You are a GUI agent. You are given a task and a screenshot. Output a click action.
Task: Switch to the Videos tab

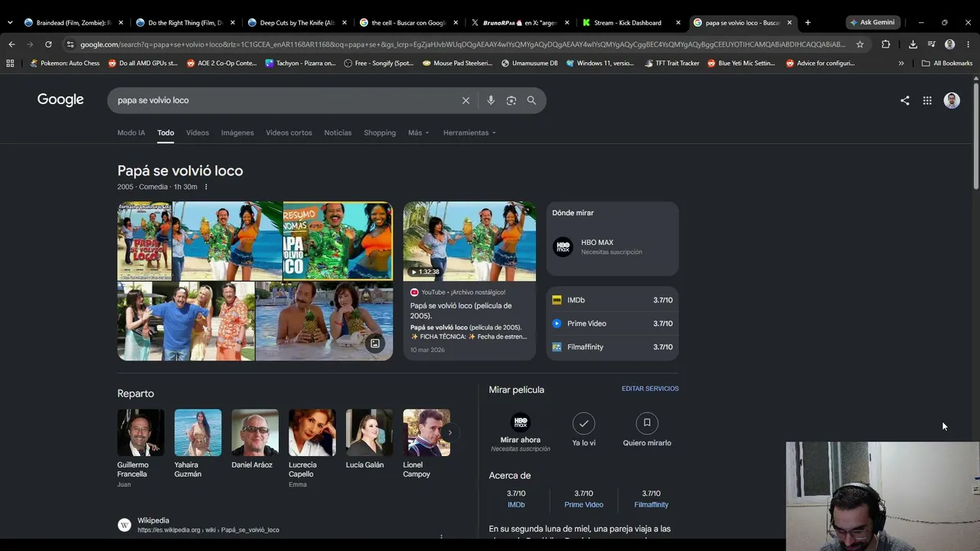click(x=198, y=132)
